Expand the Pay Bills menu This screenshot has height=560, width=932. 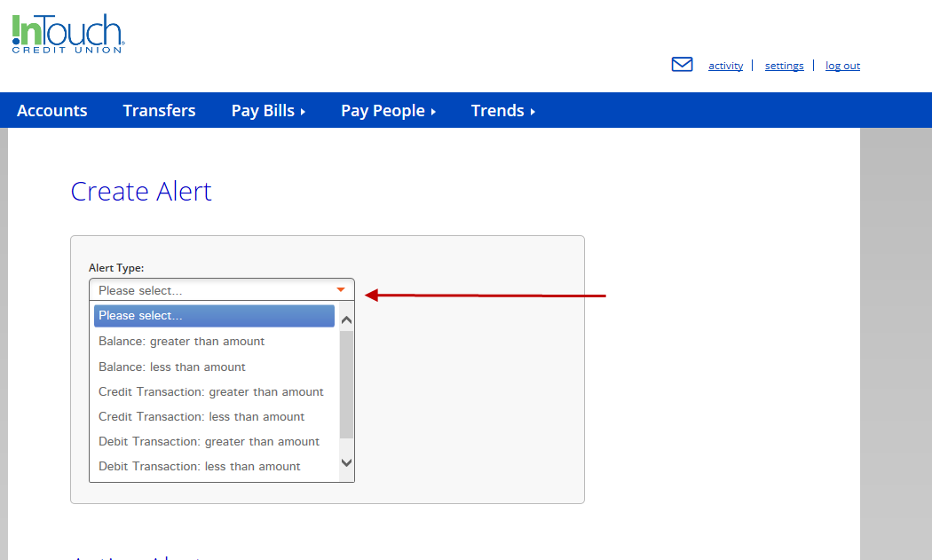click(x=268, y=111)
